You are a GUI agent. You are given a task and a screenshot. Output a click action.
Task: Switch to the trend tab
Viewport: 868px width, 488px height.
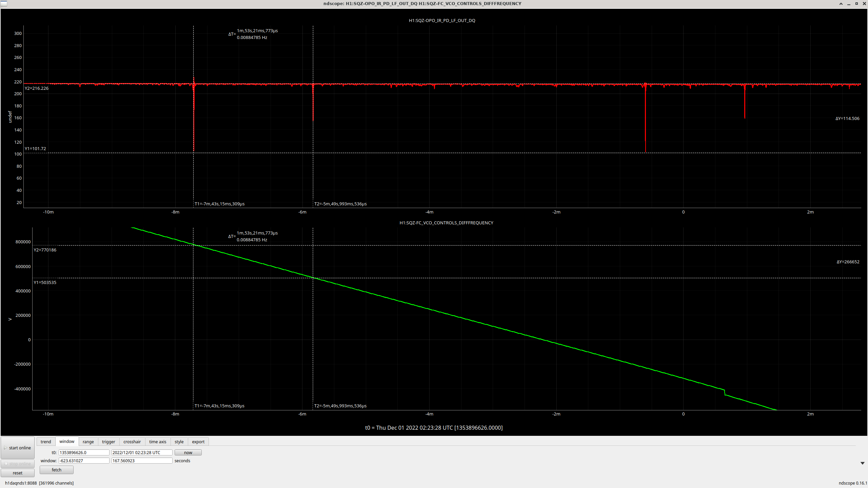coord(46,442)
